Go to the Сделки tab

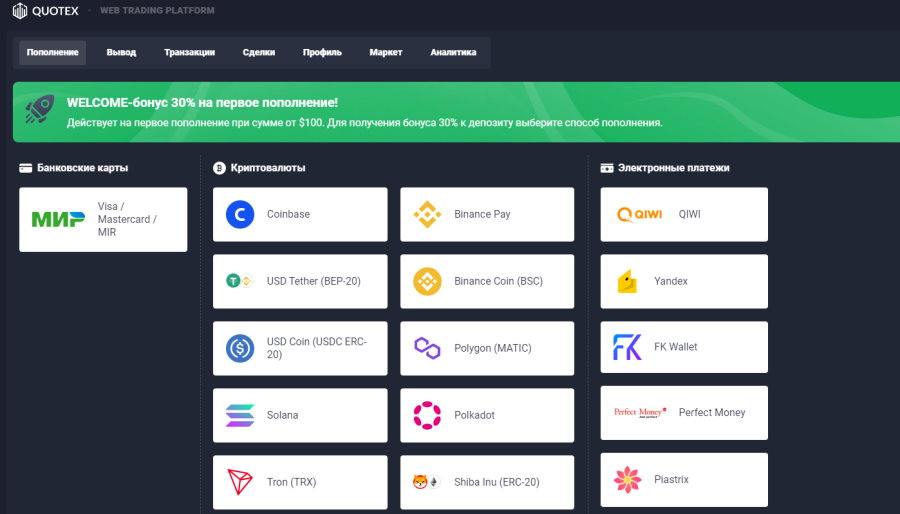(x=259, y=53)
